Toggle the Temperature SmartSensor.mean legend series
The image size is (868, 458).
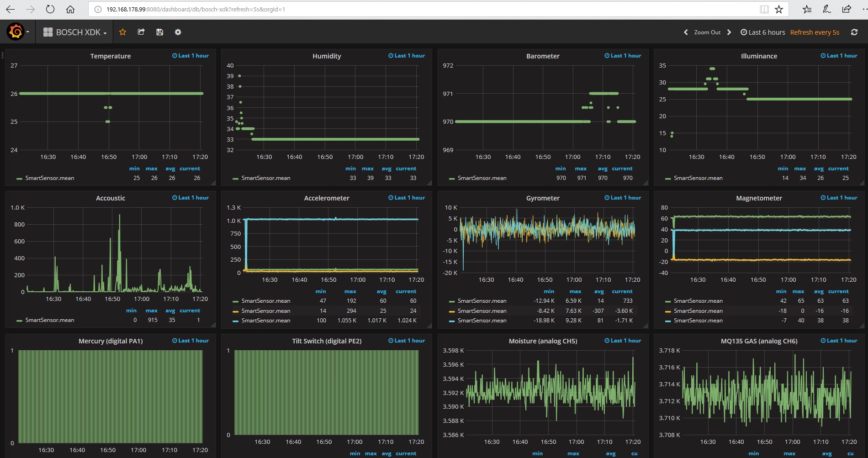point(49,178)
